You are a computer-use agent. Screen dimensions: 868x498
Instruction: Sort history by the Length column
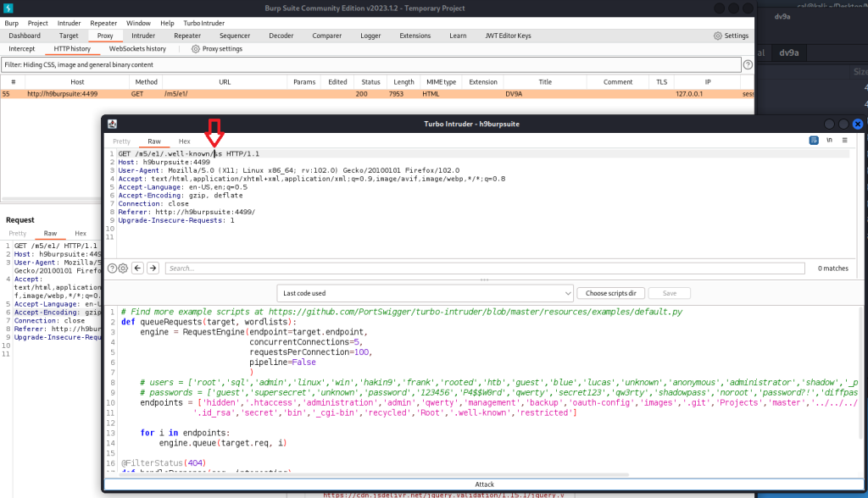pos(403,82)
